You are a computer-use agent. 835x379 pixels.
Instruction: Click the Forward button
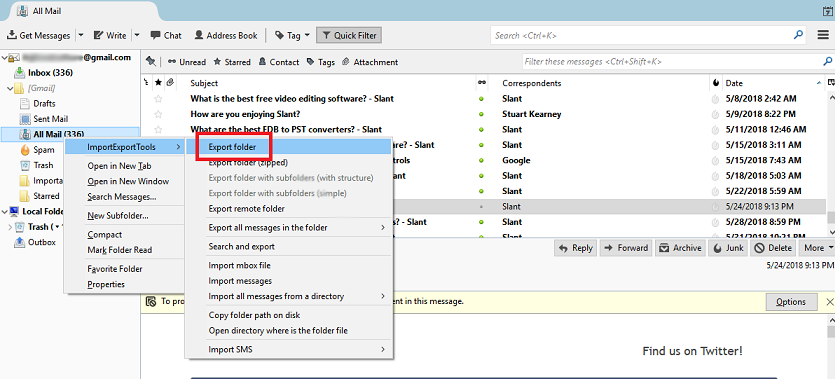tap(626, 248)
